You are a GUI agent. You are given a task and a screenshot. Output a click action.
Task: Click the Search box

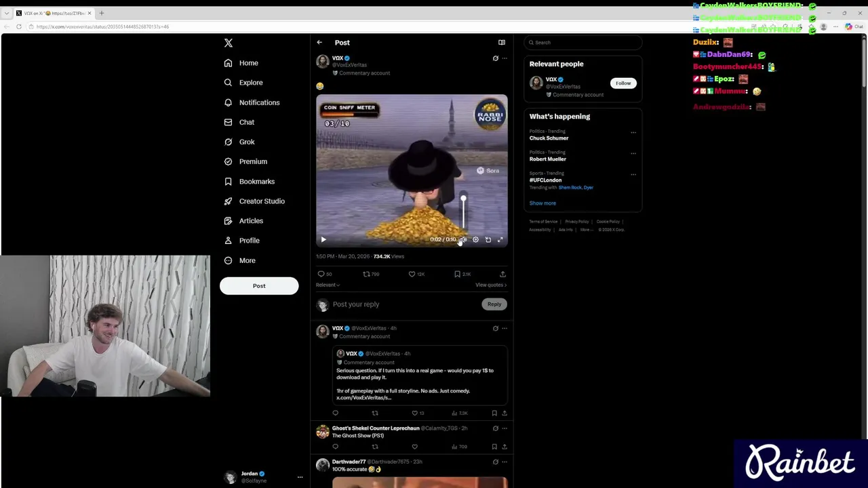tap(583, 43)
